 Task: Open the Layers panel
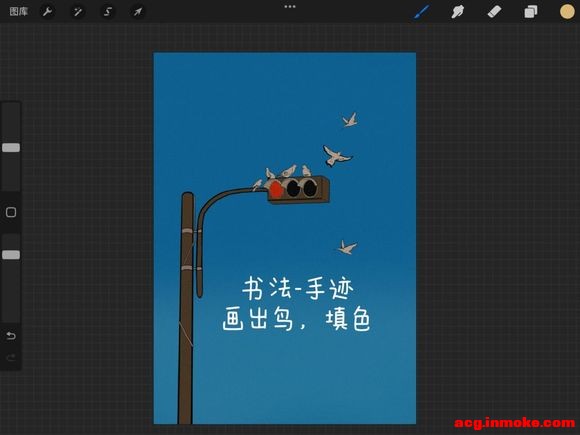pos(531,12)
